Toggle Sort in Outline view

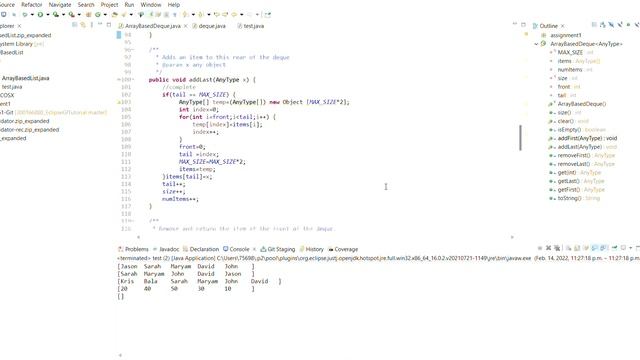[x=603, y=25]
